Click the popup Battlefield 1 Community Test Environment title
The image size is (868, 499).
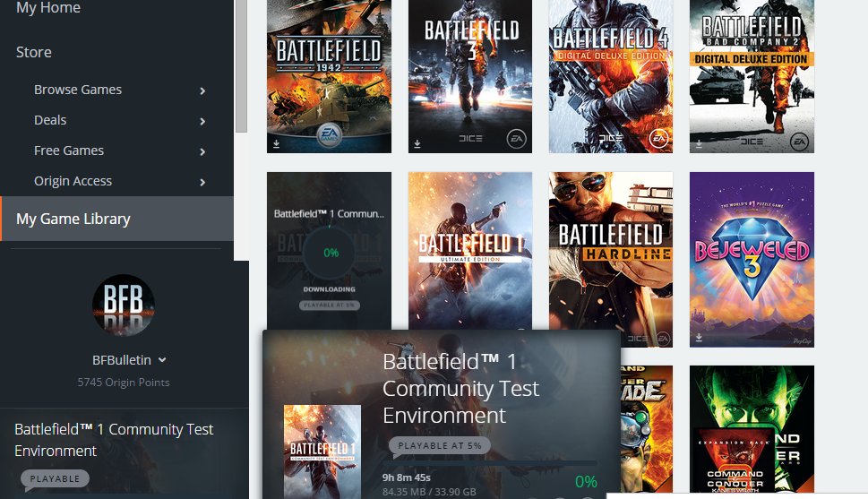pyautogui.click(x=460, y=388)
